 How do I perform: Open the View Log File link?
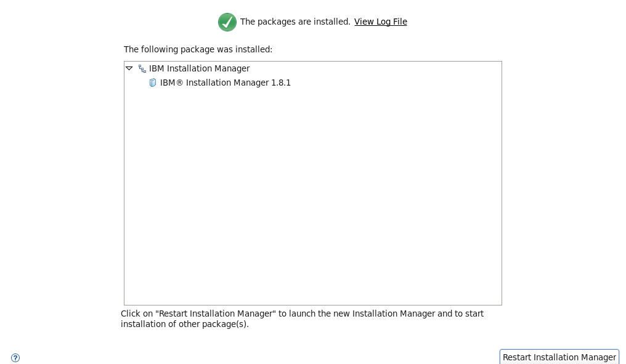click(380, 22)
